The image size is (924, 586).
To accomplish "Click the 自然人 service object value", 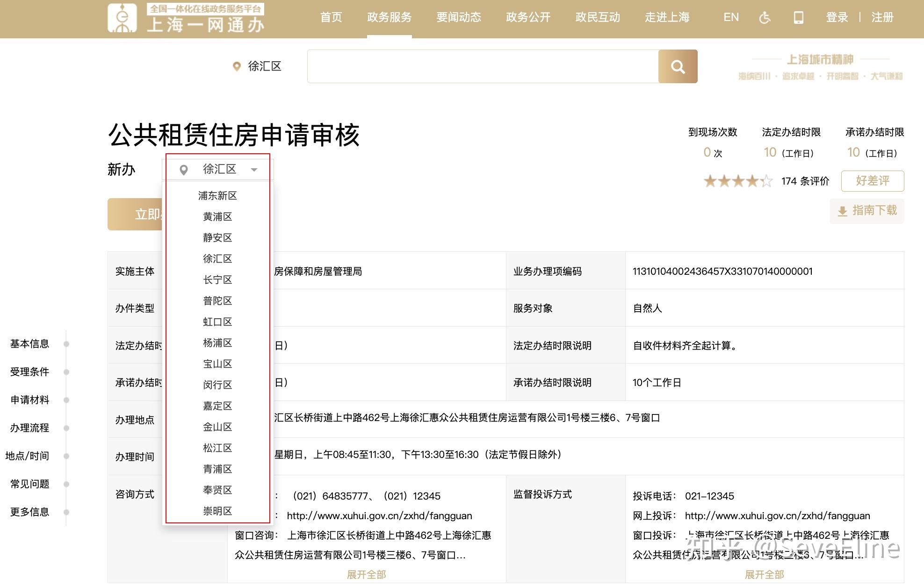I will click(x=647, y=308).
